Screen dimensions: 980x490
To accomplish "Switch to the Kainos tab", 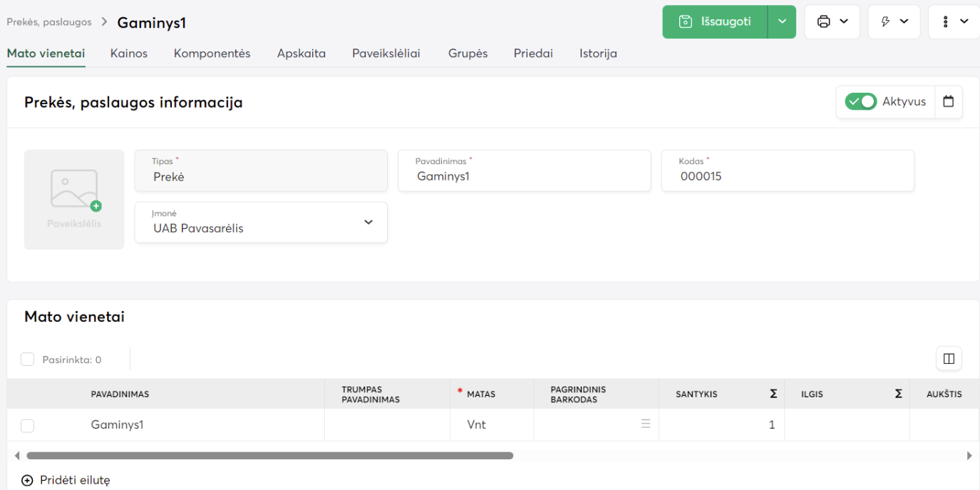I will [129, 53].
